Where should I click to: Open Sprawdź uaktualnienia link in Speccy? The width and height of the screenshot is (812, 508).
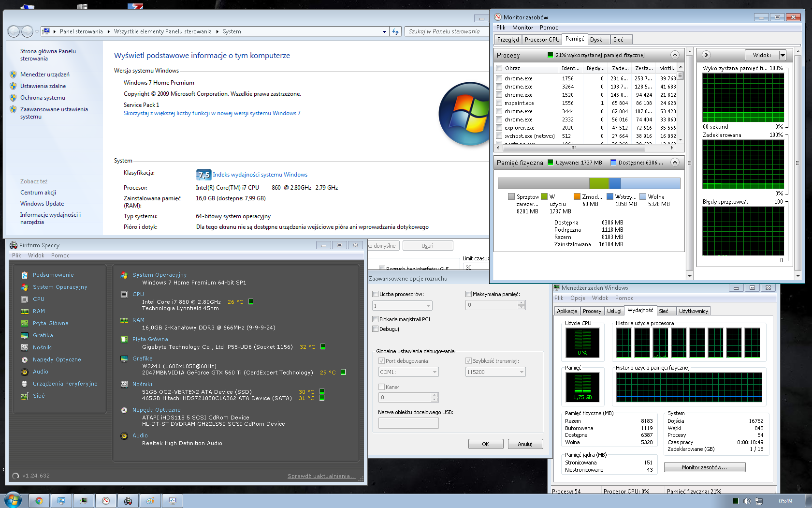(x=321, y=476)
